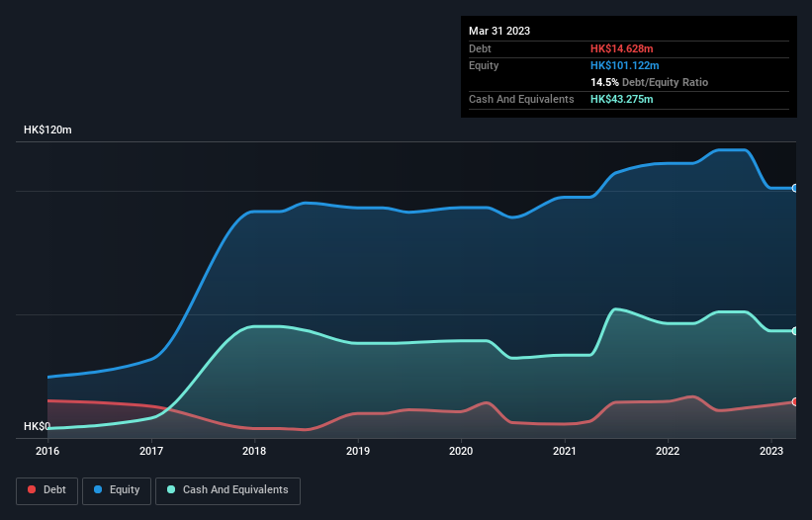
Task: Click the HK$43.275m cash value
Action: (x=621, y=99)
